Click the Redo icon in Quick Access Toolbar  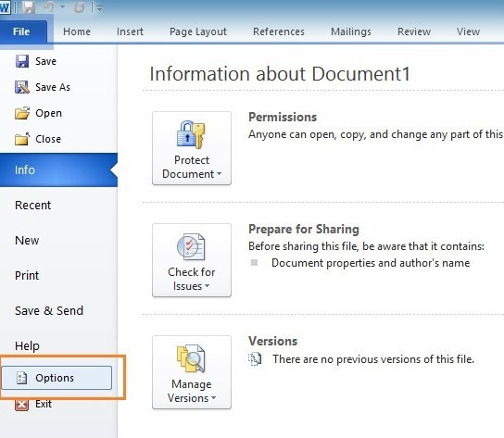coord(79,7)
